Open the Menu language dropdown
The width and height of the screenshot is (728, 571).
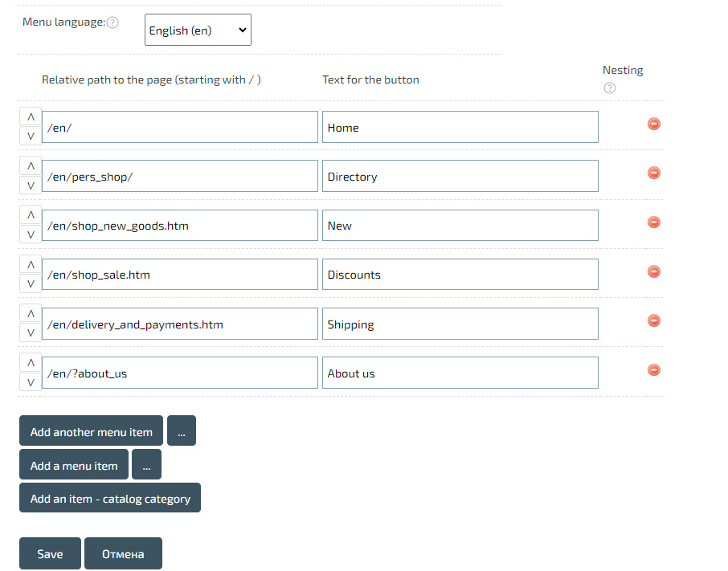click(198, 30)
